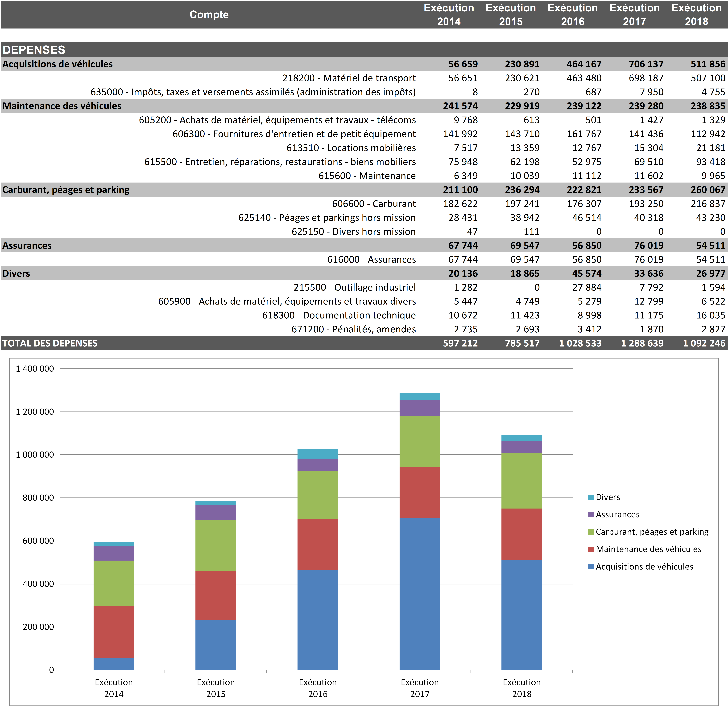Click the TOTAL DES DEPENSES row label
This screenshot has width=728, height=713.
(x=50, y=343)
